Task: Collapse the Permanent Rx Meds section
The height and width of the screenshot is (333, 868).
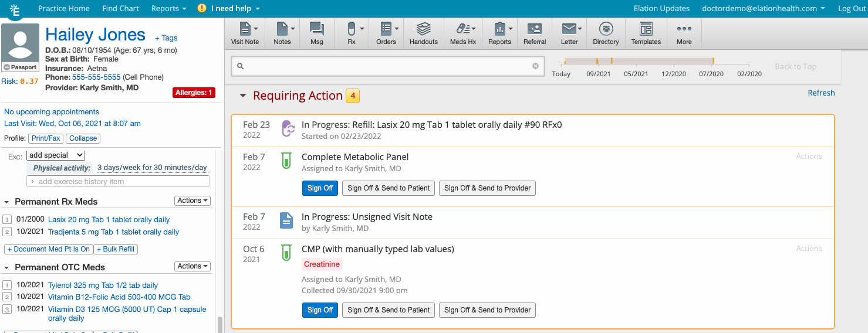Action: pos(6,202)
